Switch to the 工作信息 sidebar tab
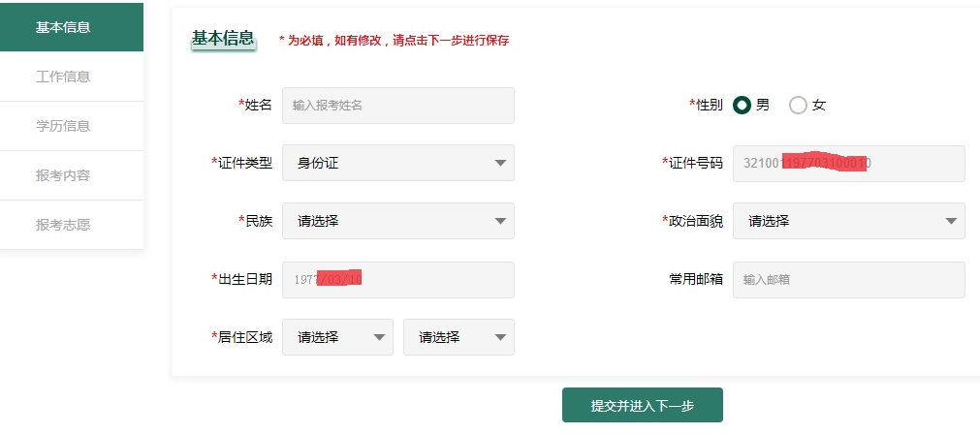The height and width of the screenshot is (434, 980). point(63,77)
